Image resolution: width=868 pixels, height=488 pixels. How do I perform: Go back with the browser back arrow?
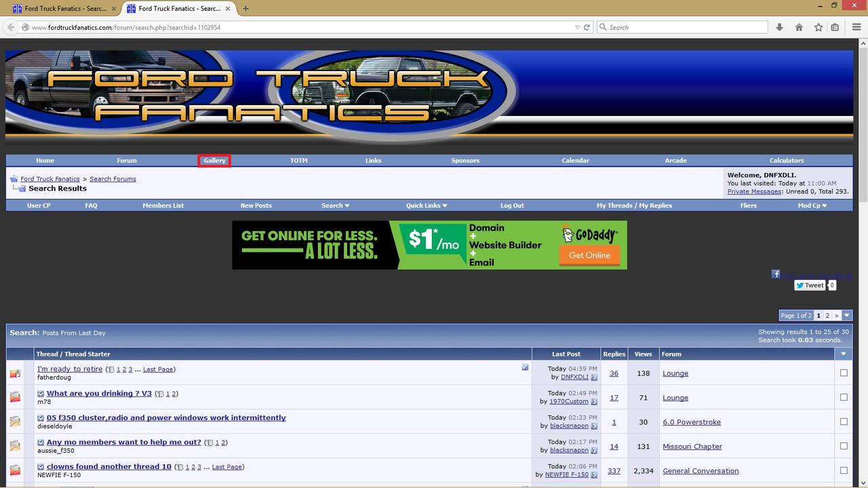(x=11, y=27)
